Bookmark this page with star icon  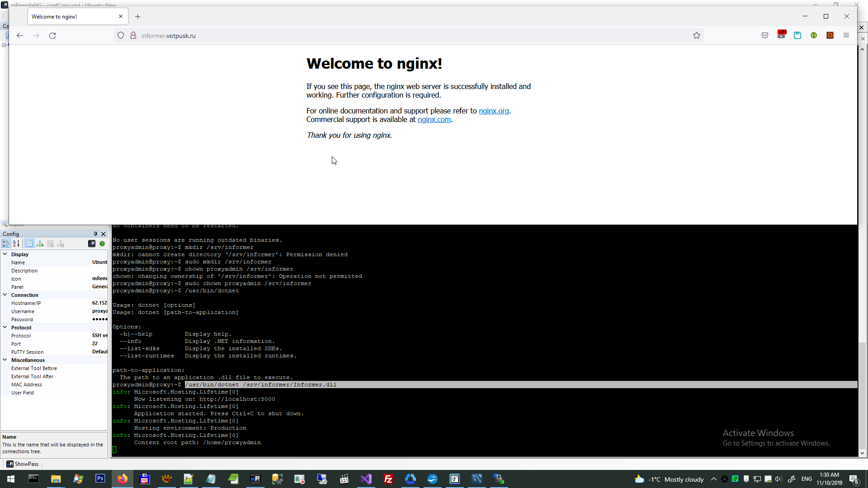696,36
